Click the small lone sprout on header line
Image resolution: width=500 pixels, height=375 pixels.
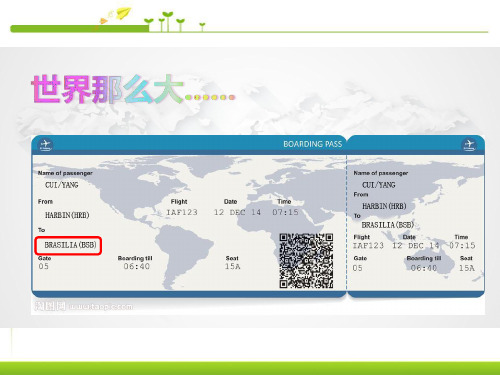click(202, 27)
